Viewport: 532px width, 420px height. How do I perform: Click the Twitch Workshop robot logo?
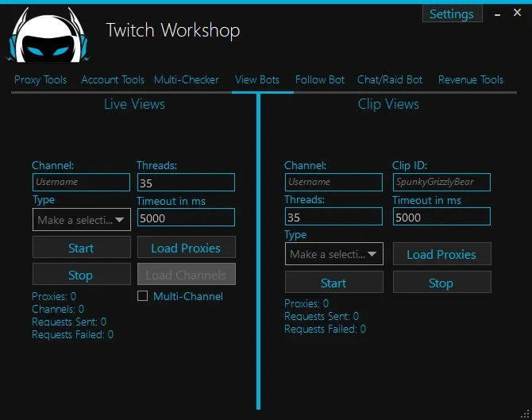tap(48, 35)
